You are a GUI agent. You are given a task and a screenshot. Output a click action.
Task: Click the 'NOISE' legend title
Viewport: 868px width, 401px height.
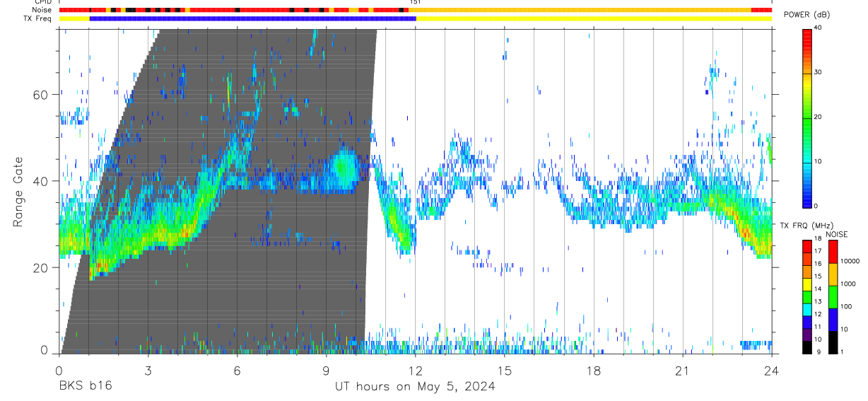pos(838,234)
